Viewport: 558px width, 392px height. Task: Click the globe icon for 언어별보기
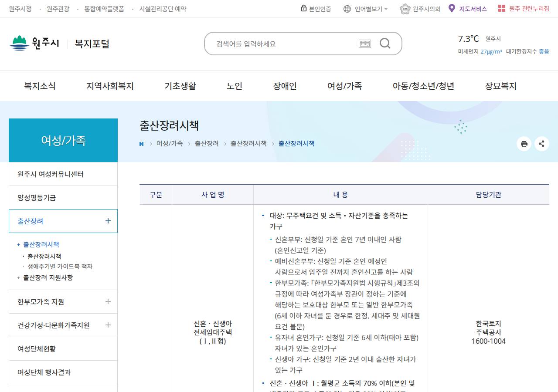pos(347,9)
